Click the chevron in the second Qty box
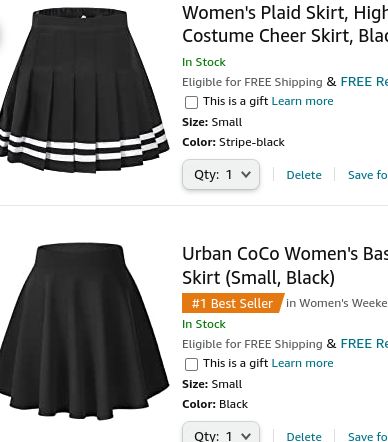Image resolution: width=388 pixels, height=442 pixels. (246, 436)
